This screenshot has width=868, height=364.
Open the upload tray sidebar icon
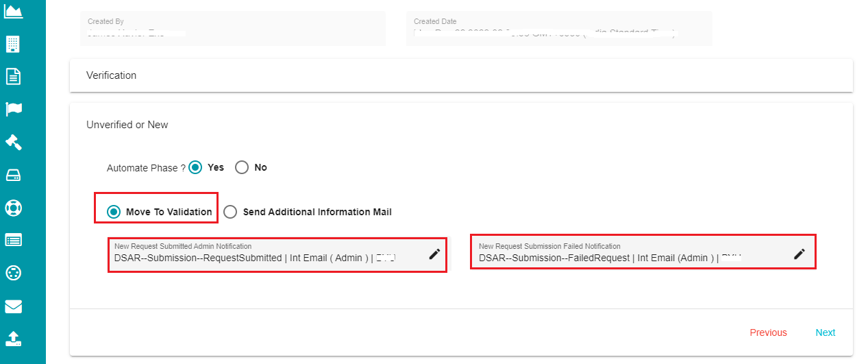pos(14,338)
